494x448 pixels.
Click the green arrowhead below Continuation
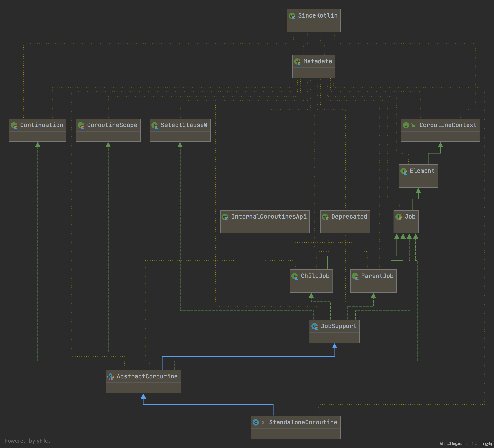[38, 145]
